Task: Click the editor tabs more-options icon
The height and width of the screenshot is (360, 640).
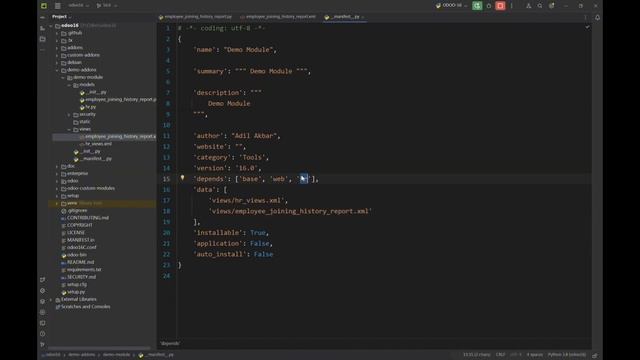Action: click(585, 17)
